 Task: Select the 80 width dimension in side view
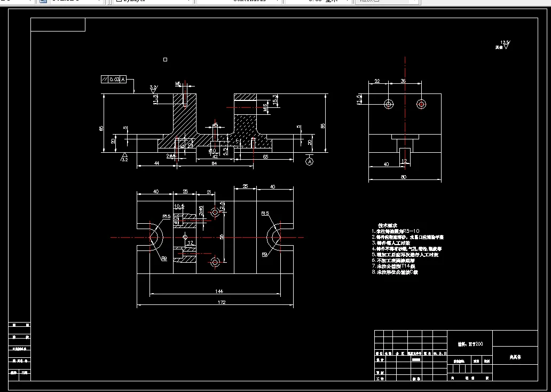(404, 177)
